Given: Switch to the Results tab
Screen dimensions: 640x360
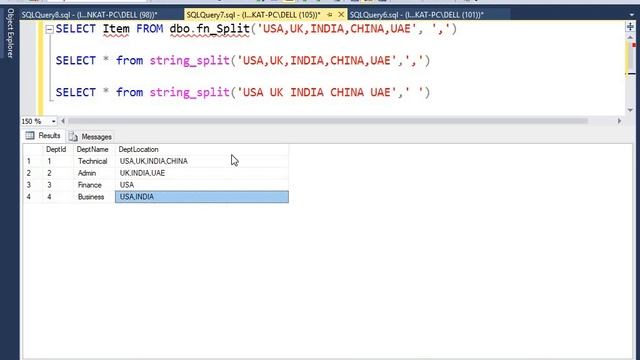Looking at the screenshot, I should [43, 136].
